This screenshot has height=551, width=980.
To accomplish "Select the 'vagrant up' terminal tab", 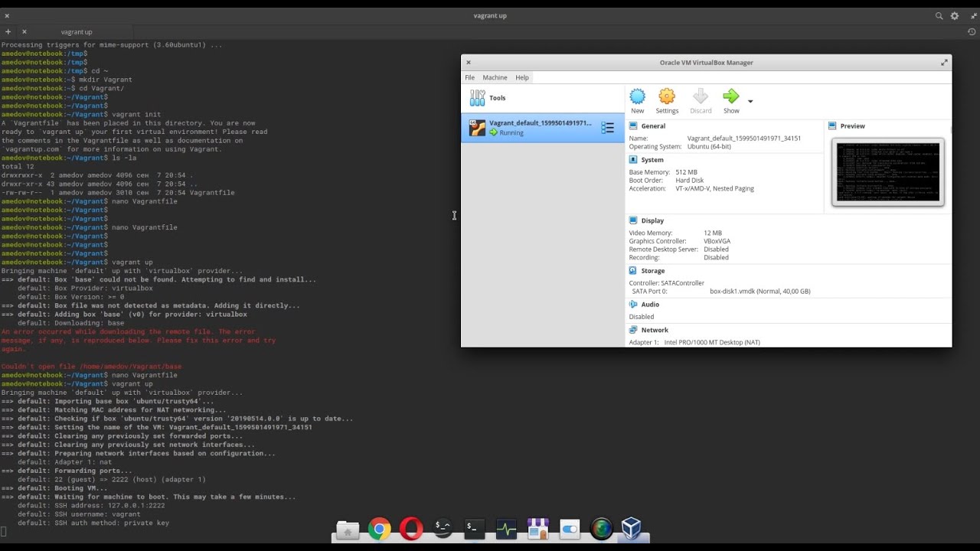I will click(76, 32).
